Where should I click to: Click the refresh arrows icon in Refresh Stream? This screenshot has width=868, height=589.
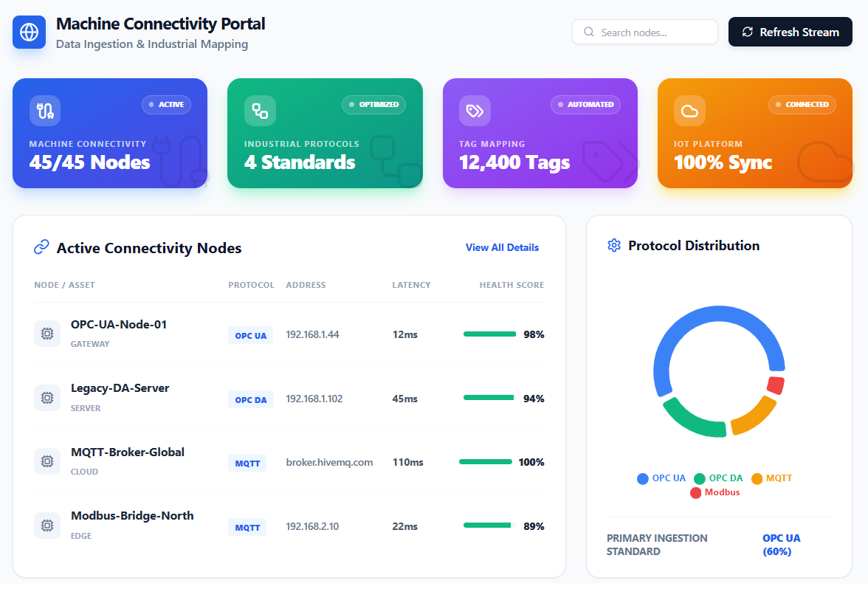[x=747, y=32]
